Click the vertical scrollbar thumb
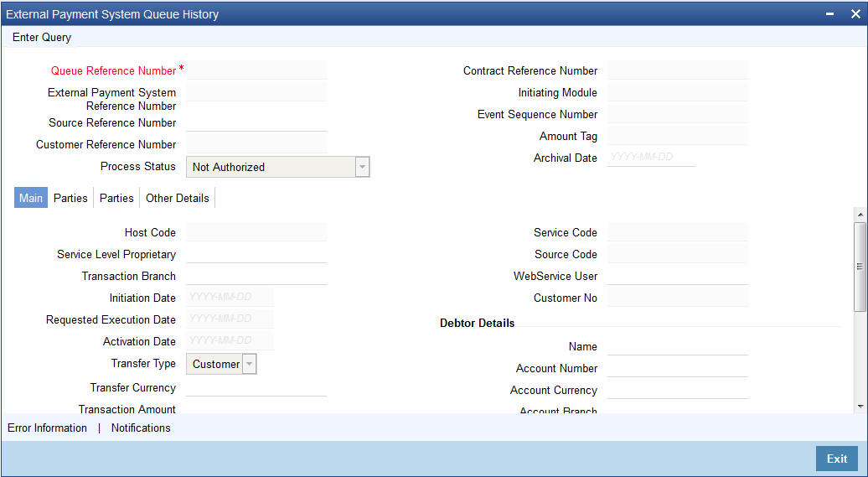 pyautogui.click(x=860, y=267)
